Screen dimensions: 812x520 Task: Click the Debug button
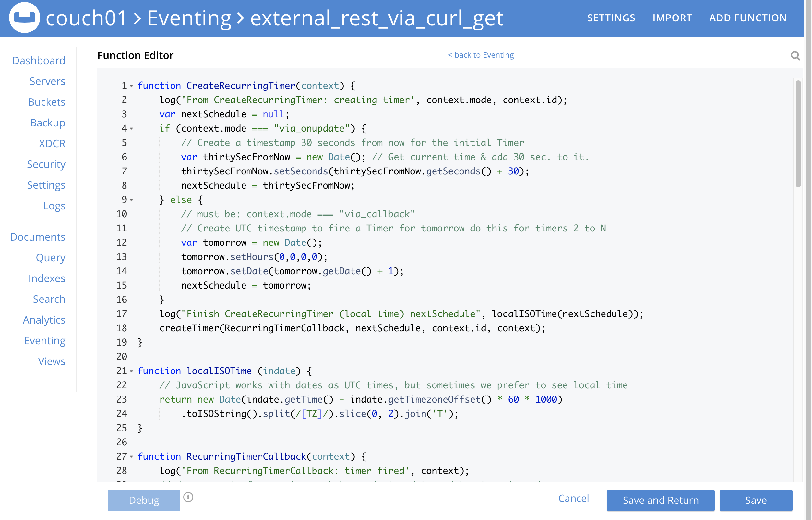click(x=144, y=500)
